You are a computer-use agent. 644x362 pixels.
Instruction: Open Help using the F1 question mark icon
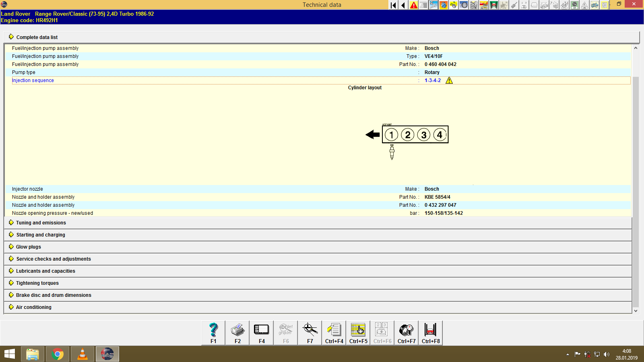tap(213, 330)
